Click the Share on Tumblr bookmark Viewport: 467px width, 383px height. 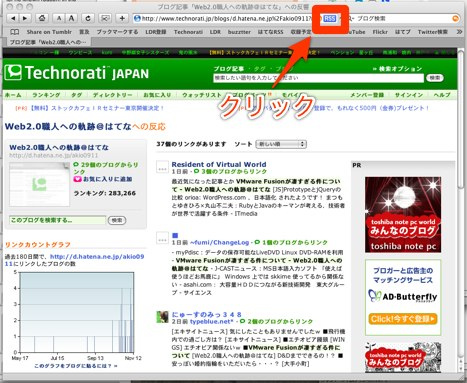pyautogui.click(x=49, y=32)
